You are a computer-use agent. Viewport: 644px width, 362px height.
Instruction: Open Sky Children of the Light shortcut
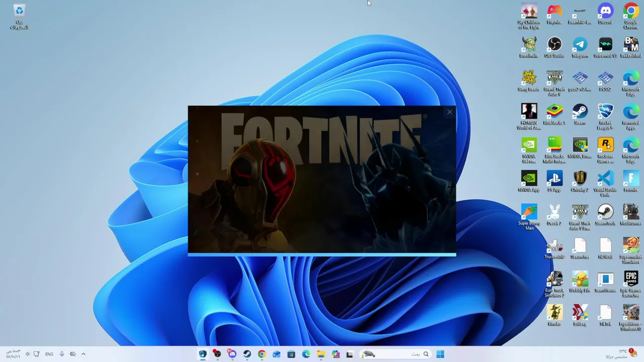[529, 17]
